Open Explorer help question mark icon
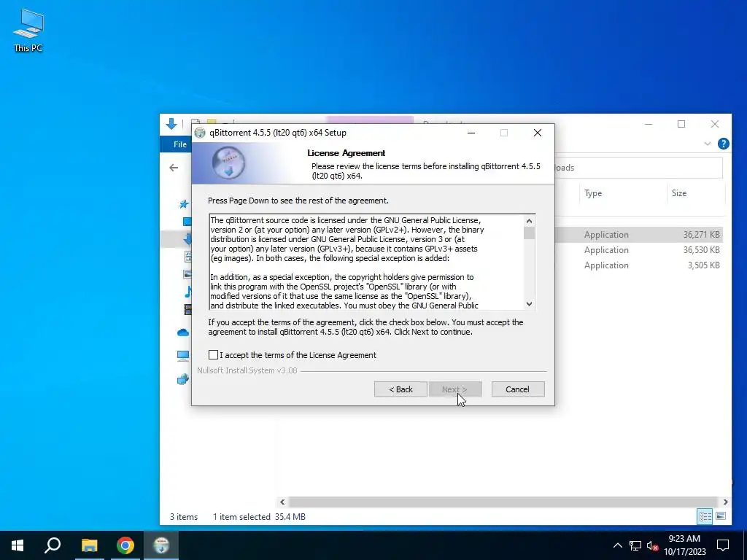 (x=723, y=144)
